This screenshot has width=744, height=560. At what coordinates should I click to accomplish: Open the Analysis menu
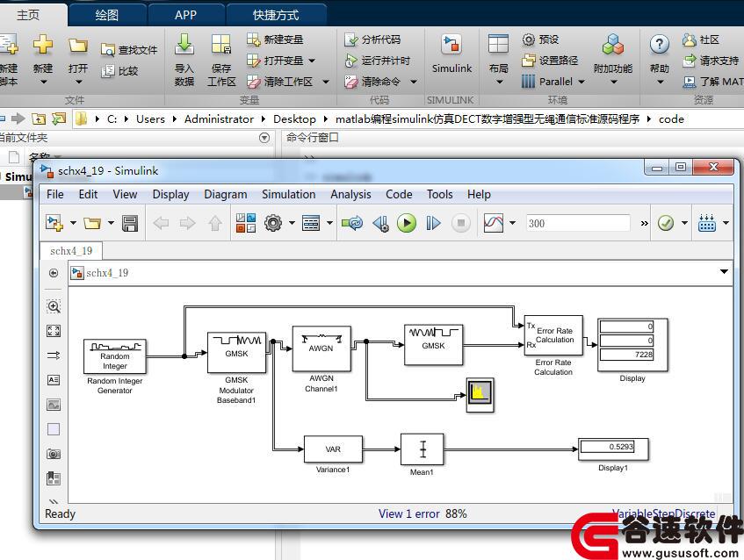tap(350, 194)
